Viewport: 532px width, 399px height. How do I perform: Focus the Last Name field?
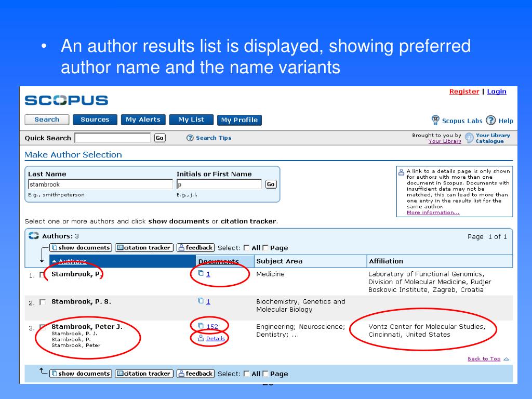point(100,184)
